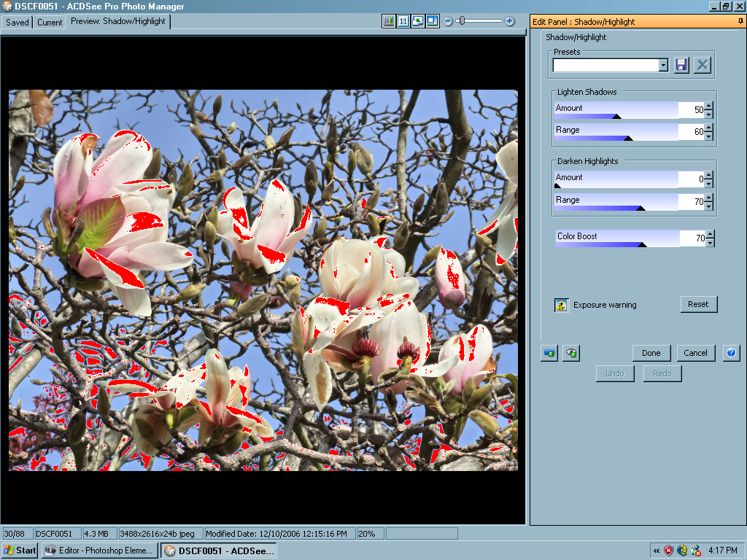Click the histogram icon in the preview toolbar
This screenshot has width=747, height=560.
[389, 21]
